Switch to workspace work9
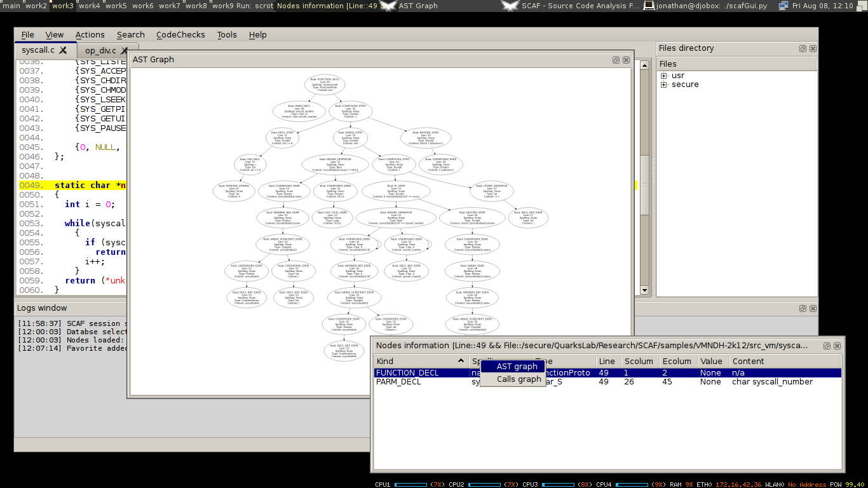 coord(223,6)
